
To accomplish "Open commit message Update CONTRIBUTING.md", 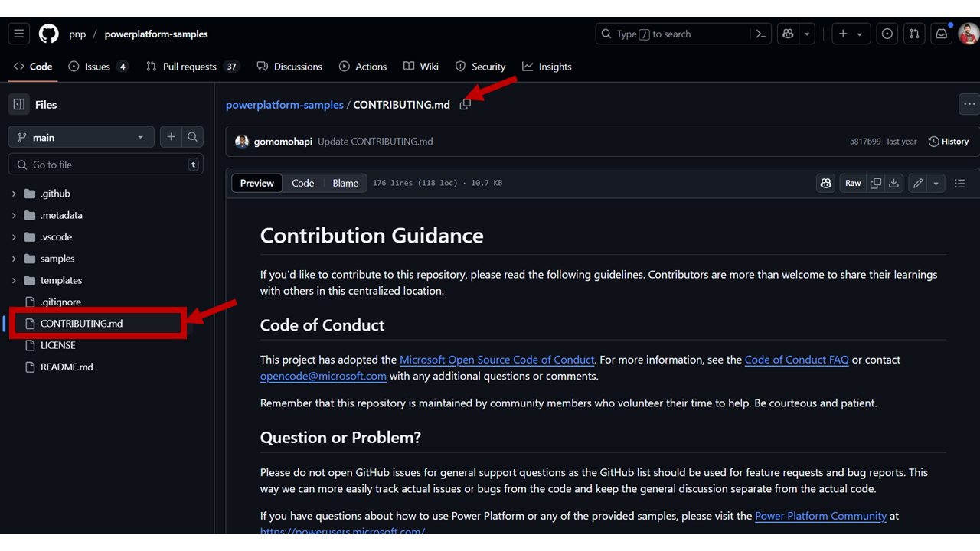I will pyautogui.click(x=375, y=142).
